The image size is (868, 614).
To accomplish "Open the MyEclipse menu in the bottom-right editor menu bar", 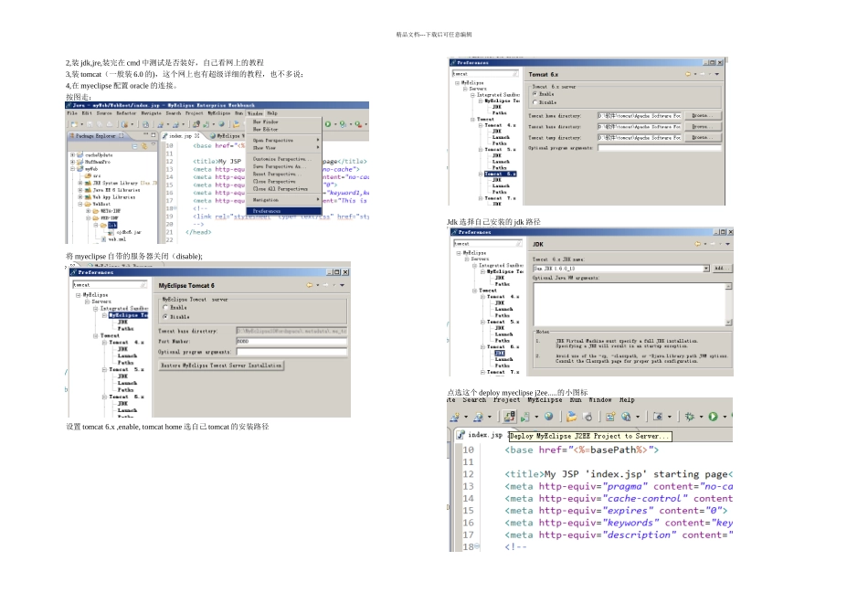I will tap(545, 399).
